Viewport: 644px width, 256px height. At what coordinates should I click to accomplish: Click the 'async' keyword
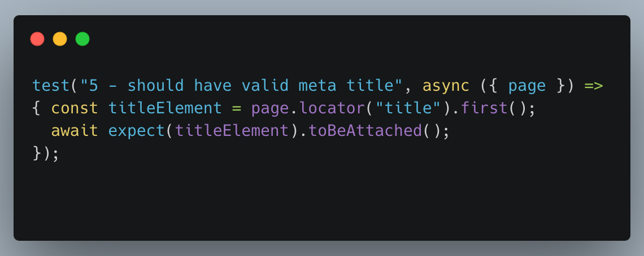(446, 86)
